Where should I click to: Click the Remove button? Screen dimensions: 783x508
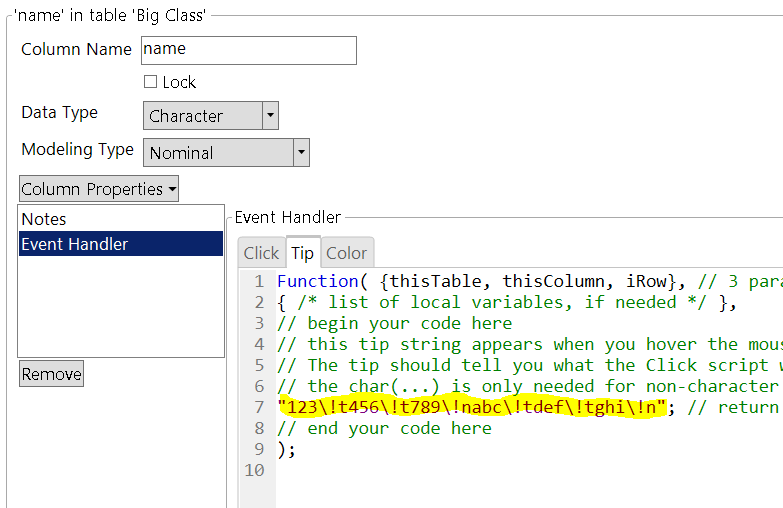click(x=51, y=374)
